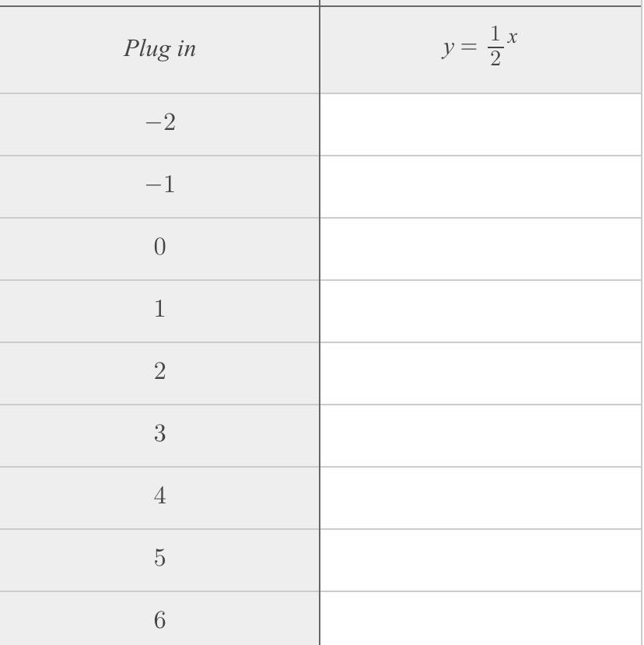Select the 3 value in Plug in column
The image size is (644, 645).
point(159,434)
